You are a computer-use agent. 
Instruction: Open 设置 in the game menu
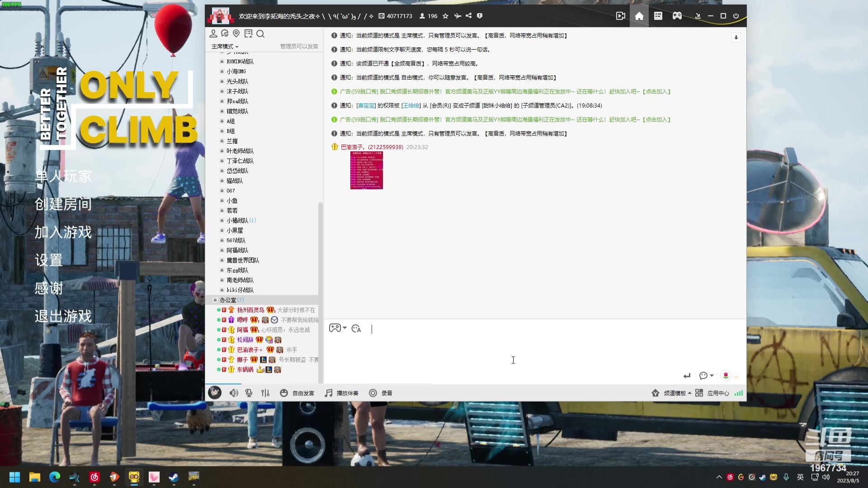pyautogui.click(x=49, y=260)
